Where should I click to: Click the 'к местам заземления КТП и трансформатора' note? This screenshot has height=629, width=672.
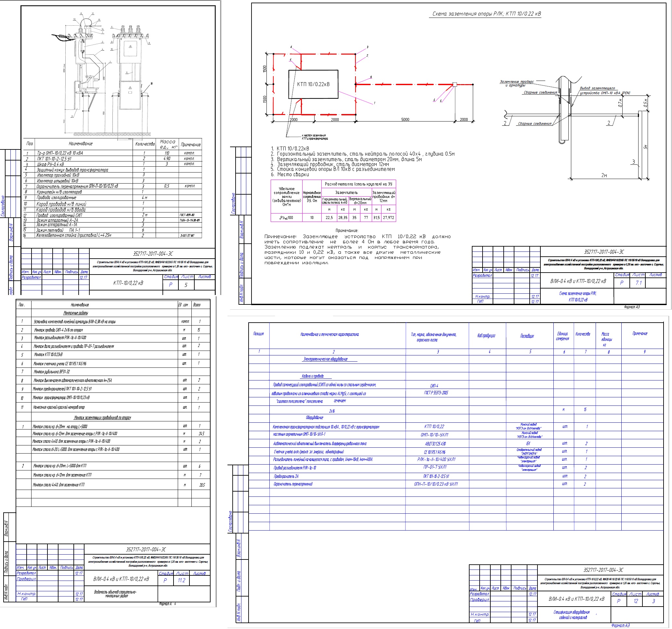tap(315, 137)
